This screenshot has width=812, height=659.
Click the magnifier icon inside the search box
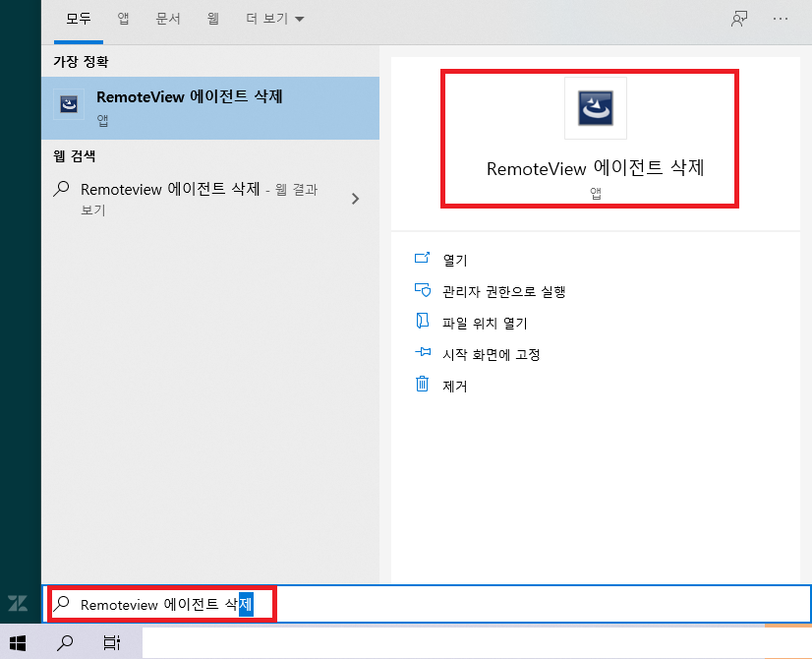[x=62, y=604]
